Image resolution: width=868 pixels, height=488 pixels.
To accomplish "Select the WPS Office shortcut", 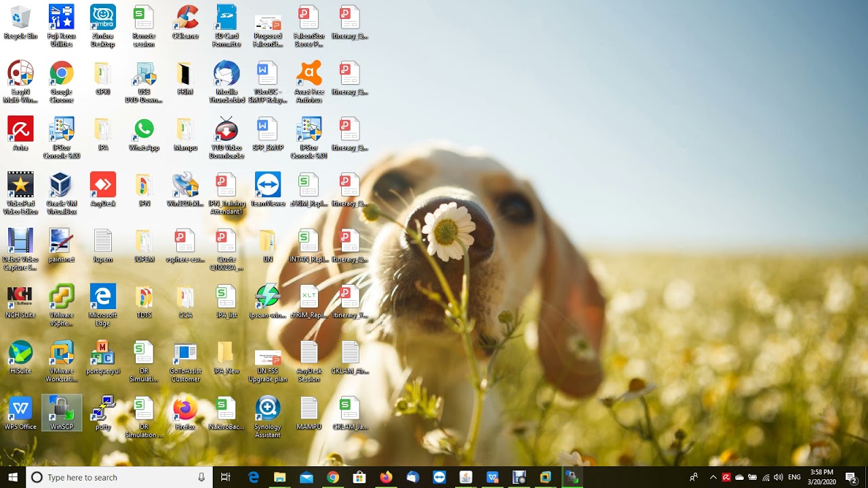I will click(20, 413).
